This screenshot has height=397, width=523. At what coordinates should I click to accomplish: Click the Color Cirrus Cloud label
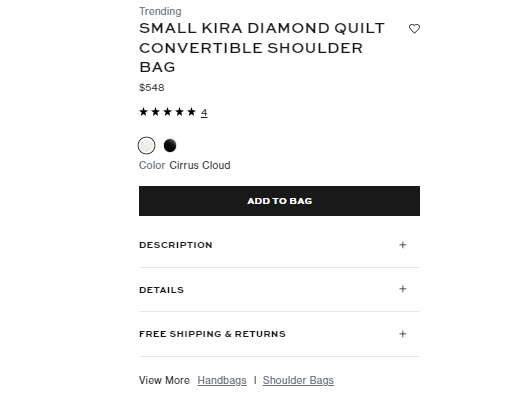pyautogui.click(x=184, y=165)
